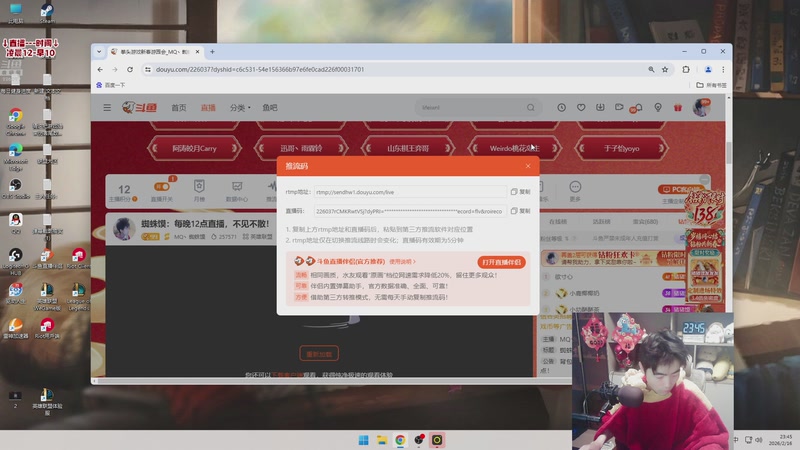The height and width of the screenshot is (450, 800).
Task: Click the 重新加载 reload button
Action: click(x=319, y=354)
